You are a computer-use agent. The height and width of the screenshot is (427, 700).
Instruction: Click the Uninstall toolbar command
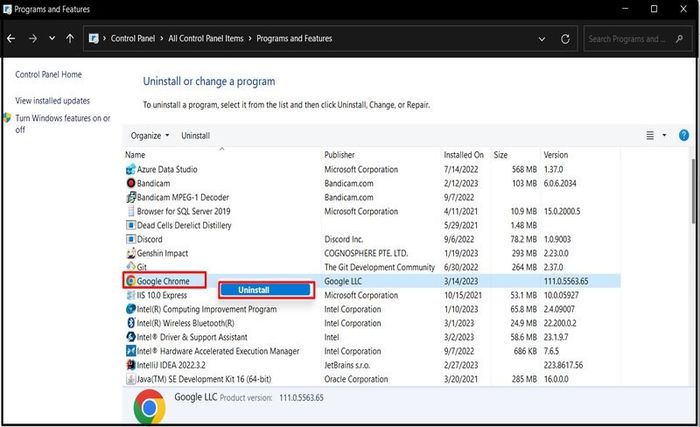[x=196, y=135]
